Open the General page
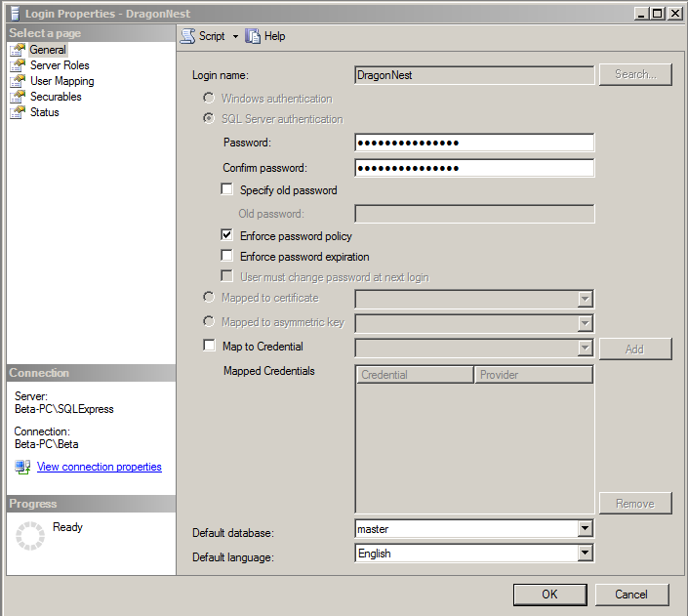 point(48,50)
